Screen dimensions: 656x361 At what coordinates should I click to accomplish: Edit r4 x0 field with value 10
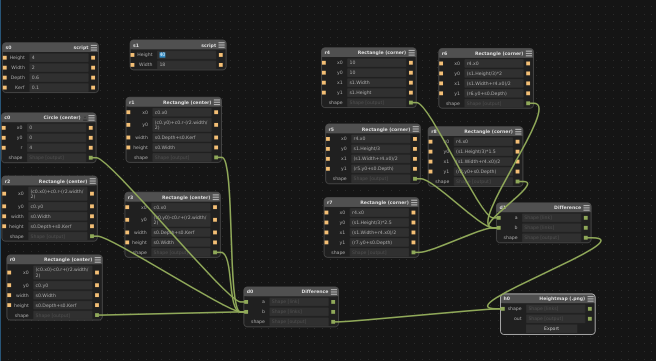pyautogui.click(x=377, y=62)
